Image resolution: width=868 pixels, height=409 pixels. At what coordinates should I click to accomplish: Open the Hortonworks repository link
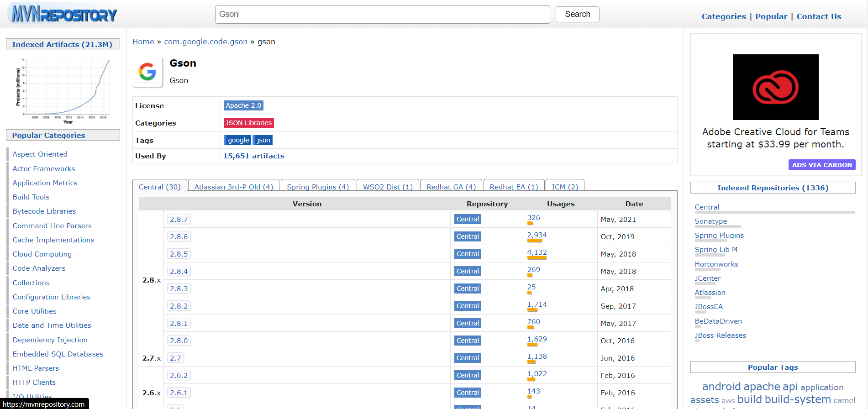(x=716, y=264)
